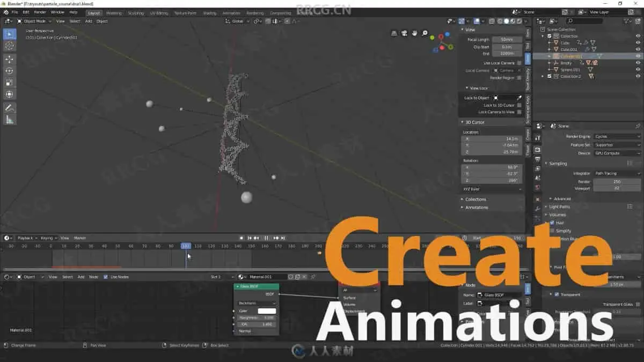Select the Scale tool
The image size is (644, 362).
click(10, 83)
